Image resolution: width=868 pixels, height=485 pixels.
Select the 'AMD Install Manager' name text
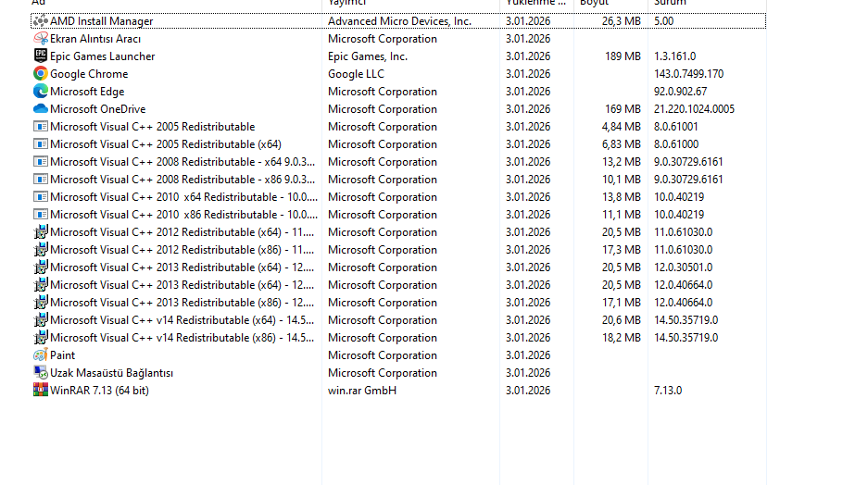tap(101, 21)
